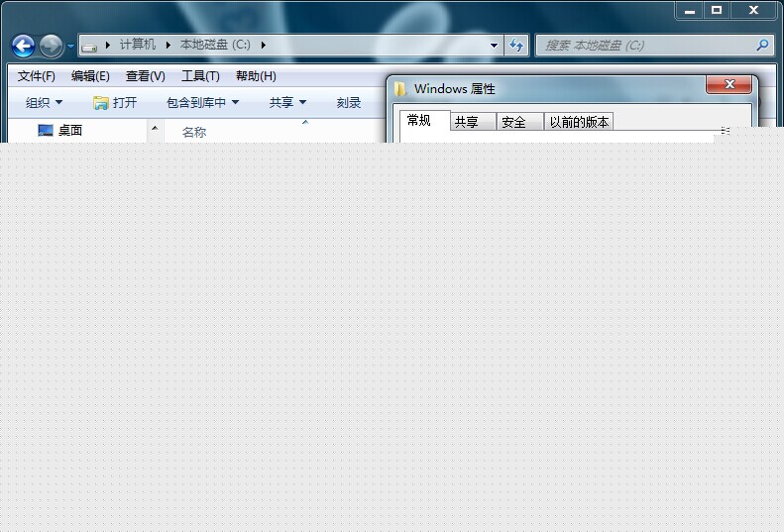Select 本地磁盘 (C:) in address breadcrumb
Viewport: 784px width, 532px height.
pos(215,45)
